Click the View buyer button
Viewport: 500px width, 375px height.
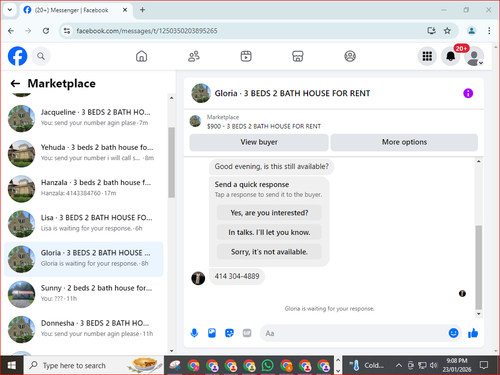pos(259,142)
